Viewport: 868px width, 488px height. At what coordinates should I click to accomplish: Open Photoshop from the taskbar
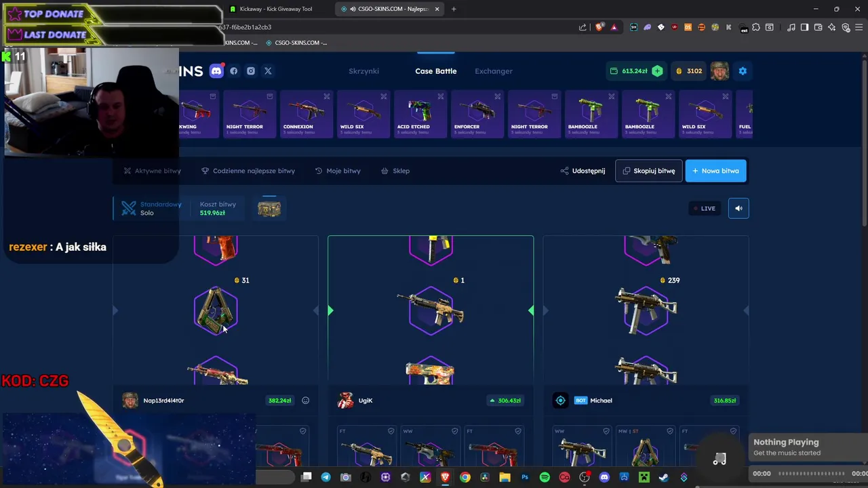click(525, 477)
